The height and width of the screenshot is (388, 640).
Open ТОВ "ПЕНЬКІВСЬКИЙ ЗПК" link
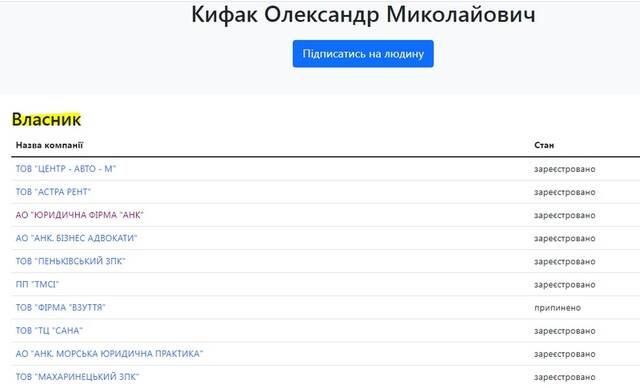click(x=70, y=261)
